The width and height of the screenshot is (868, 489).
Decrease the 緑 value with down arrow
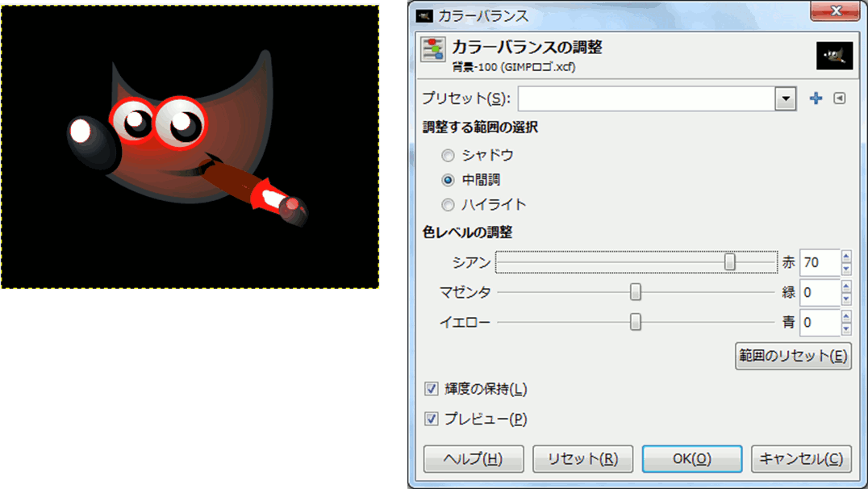[846, 298]
